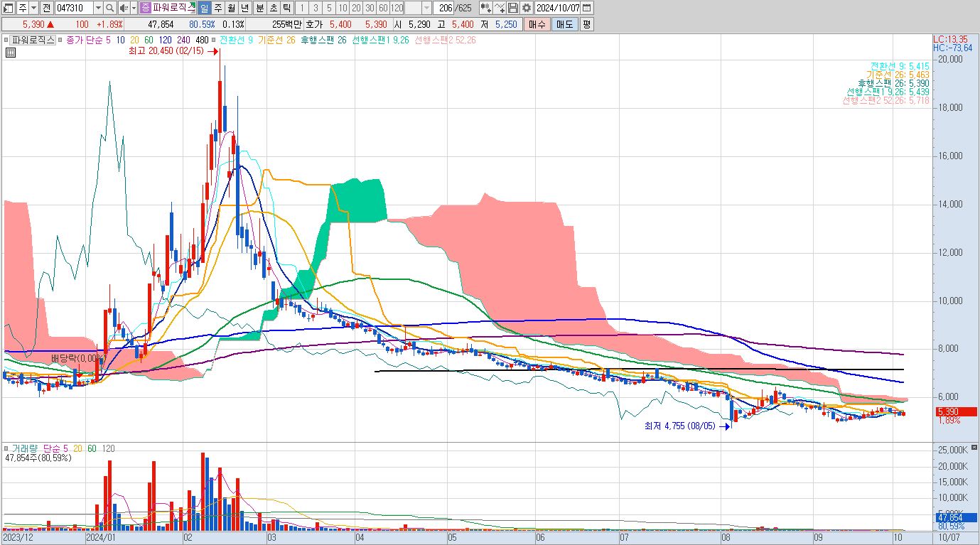Switch to weekly (주) chart period

click(x=217, y=8)
